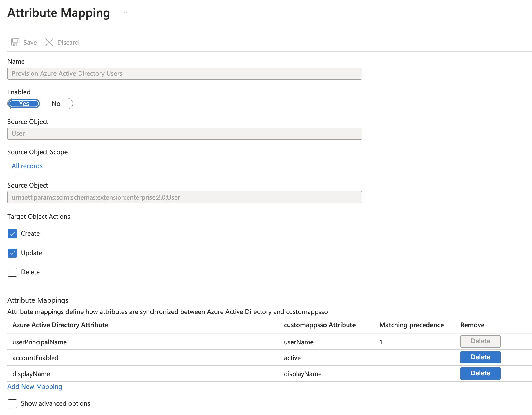Click Add New Mapping link
The image size is (532, 415).
pos(35,387)
